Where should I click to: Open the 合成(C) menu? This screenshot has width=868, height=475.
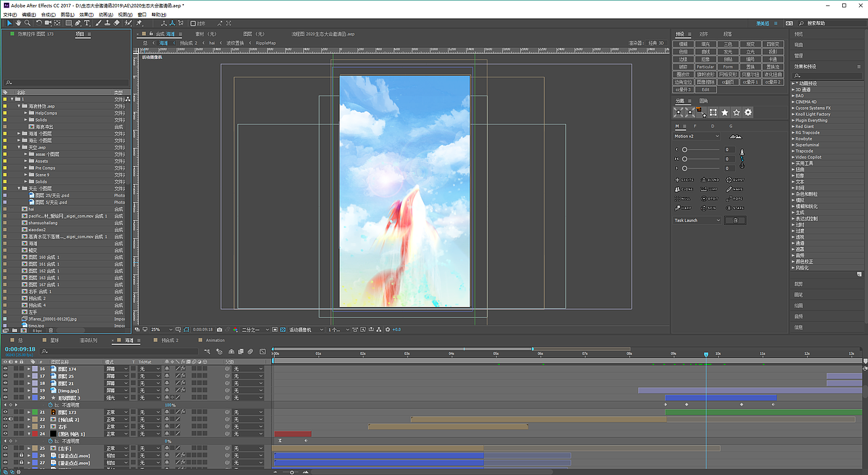click(x=47, y=14)
